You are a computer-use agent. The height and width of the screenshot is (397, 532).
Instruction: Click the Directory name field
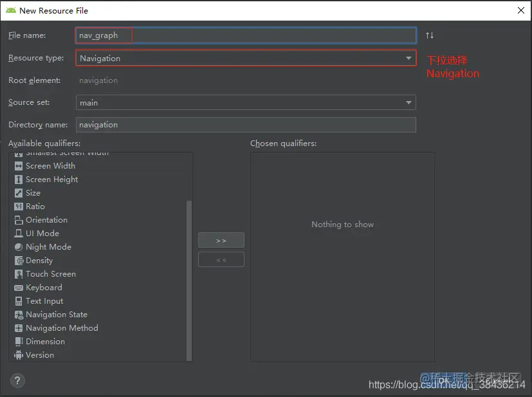point(246,125)
